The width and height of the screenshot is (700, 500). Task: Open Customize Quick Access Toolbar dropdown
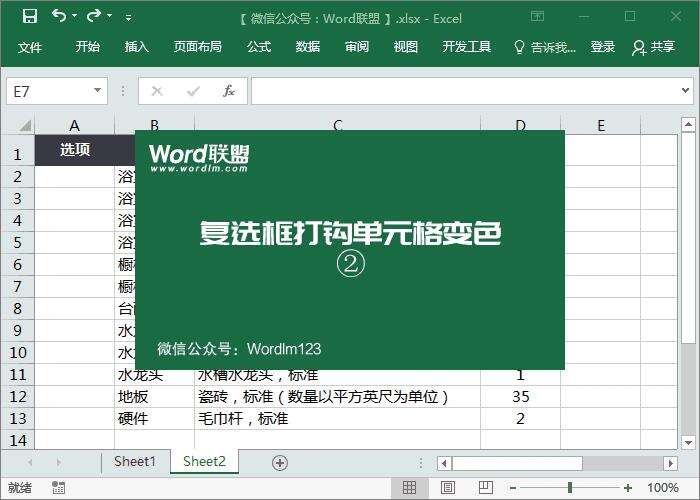[128, 18]
